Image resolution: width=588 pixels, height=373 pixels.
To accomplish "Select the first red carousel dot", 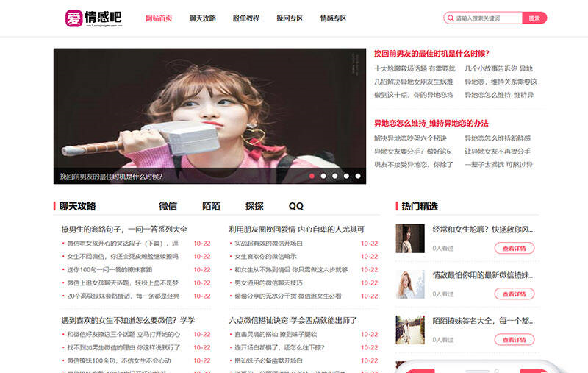I will pyautogui.click(x=312, y=176).
